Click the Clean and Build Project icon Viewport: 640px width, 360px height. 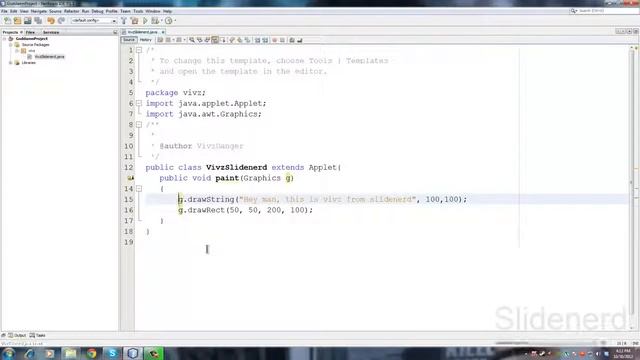(x=134, y=20)
